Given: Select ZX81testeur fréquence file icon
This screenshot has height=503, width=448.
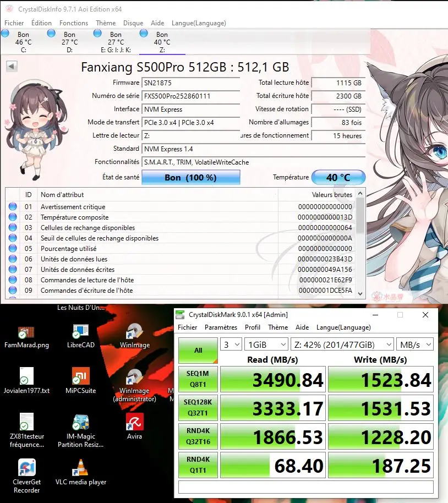Looking at the screenshot, I should (x=26, y=430).
